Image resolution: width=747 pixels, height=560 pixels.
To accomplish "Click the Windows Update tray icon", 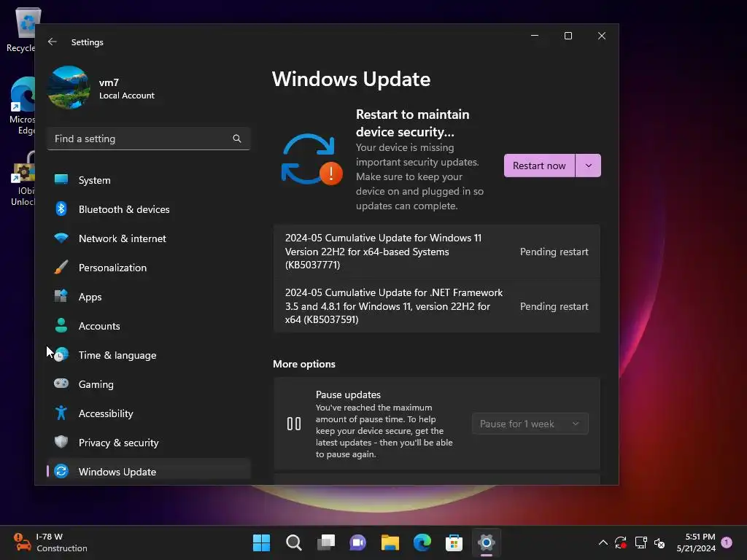I will 621,542.
